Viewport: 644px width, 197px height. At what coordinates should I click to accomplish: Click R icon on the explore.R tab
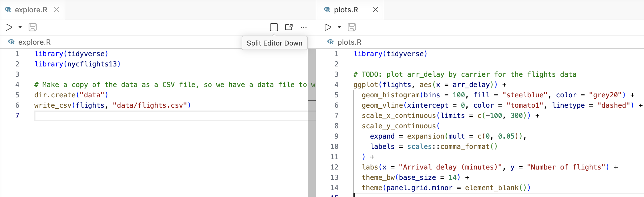pos(8,9)
